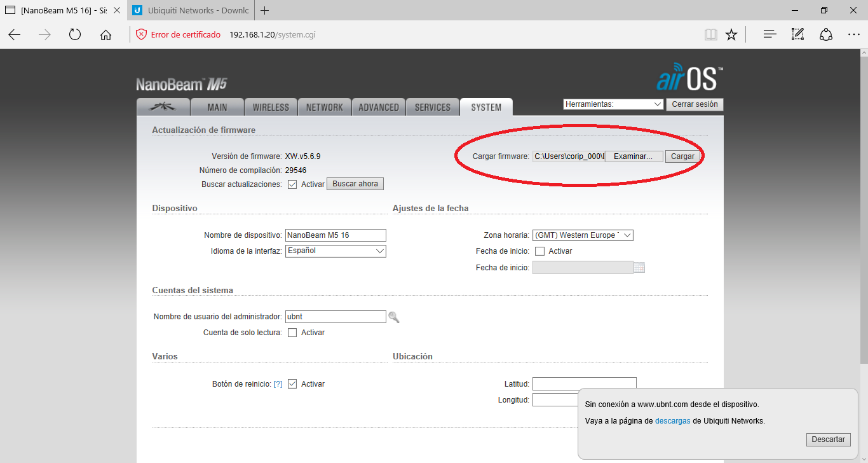The image size is (868, 463).
Task: Enable Cuenta de solo lectura checkbox
Action: pos(292,333)
